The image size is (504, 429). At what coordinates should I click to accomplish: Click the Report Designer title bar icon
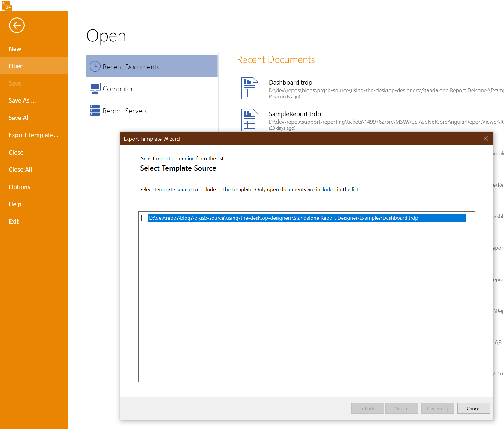(x=8, y=5)
